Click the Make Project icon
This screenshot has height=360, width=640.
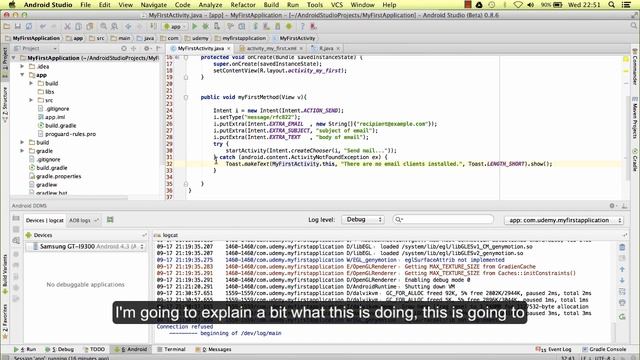(x=153, y=27)
